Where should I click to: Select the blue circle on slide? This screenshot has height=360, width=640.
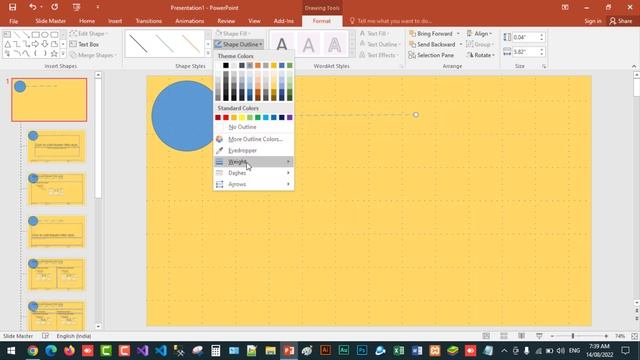(183, 116)
